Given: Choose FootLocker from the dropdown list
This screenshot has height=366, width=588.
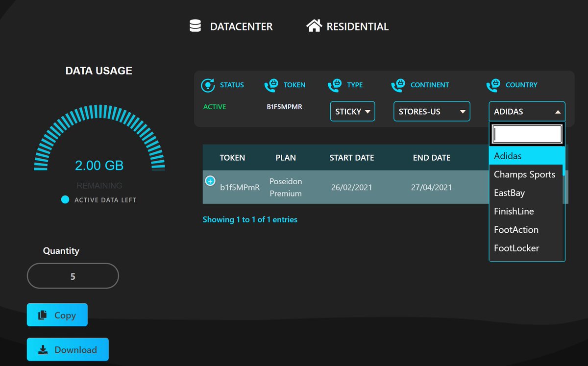Looking at the screenshot, I should 526,248.
